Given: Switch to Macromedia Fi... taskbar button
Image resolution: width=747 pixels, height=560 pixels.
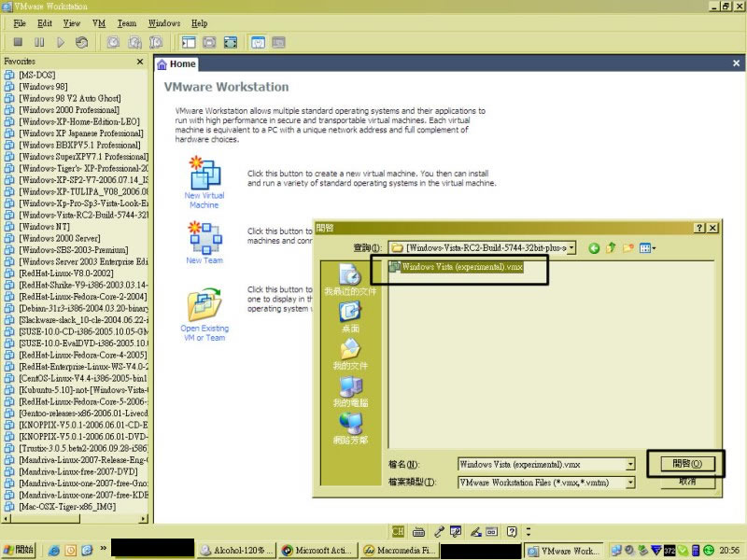Looking at the screenshot, I should (x=400, y=551).
